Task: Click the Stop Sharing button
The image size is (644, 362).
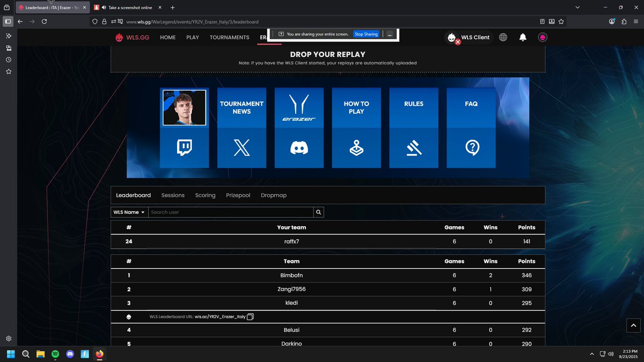Action: point(367,34)
